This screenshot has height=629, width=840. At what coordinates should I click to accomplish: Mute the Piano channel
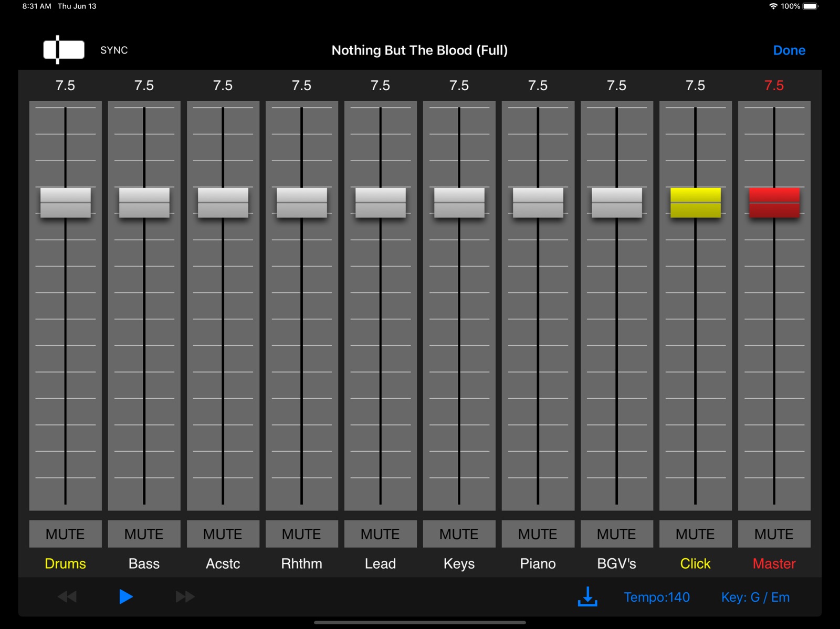pyautogui.click(x=538, y=534)
